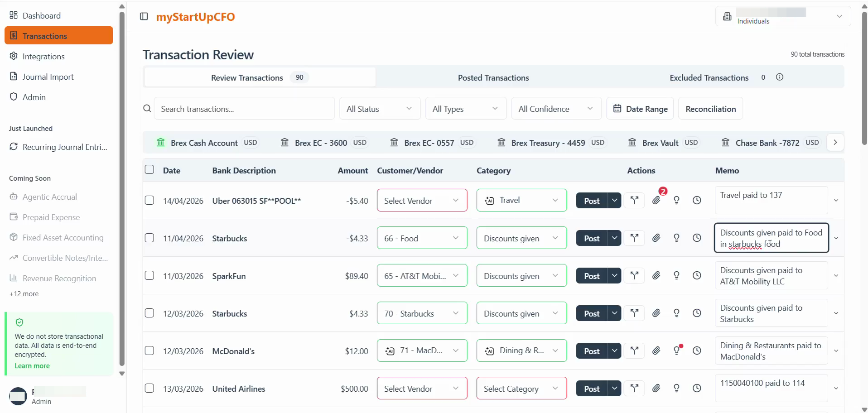868x413 pixels.
Task: Click the info icon beside Excluded Transactions
Action: (x=779, y=77)
